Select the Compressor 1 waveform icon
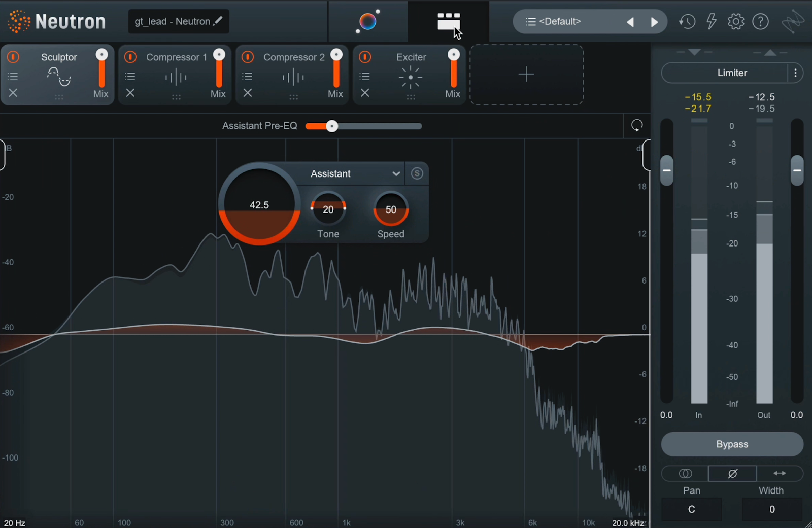 pos(176,78)
